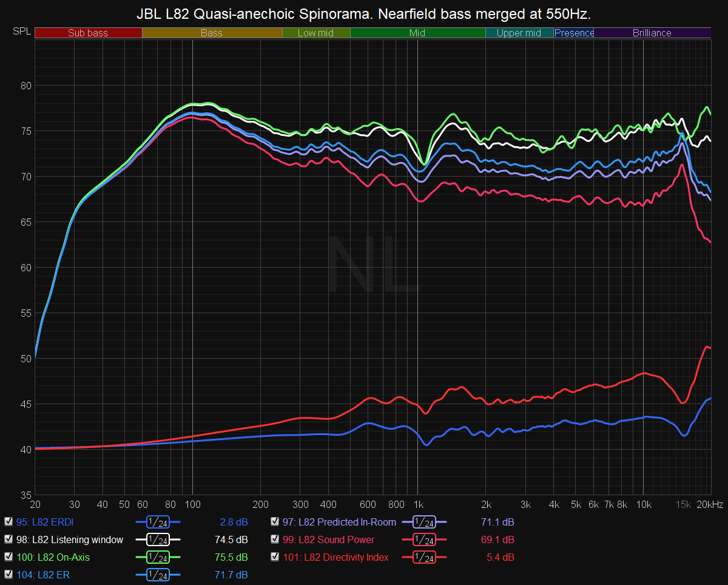Disable the L82 Directivity Index checkbox
The image size is (728, 585).
pyautogui.click(x=275, y=557)
